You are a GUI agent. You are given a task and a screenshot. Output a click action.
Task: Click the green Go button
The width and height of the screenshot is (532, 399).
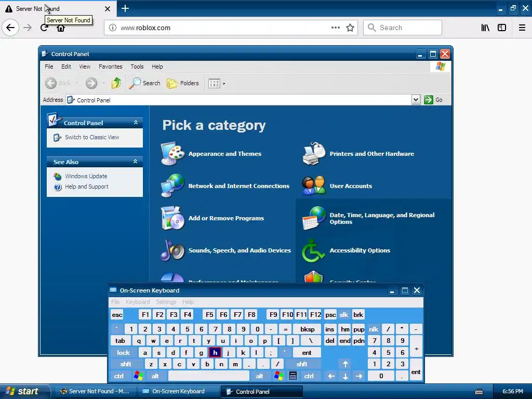433,100
